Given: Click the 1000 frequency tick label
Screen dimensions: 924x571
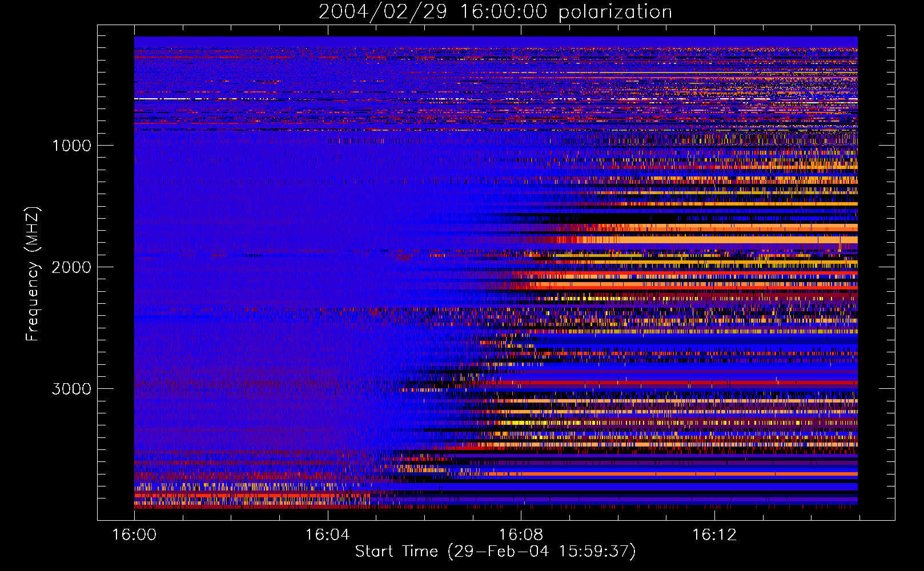Looking at the screenshot, I should click(71, 146).
